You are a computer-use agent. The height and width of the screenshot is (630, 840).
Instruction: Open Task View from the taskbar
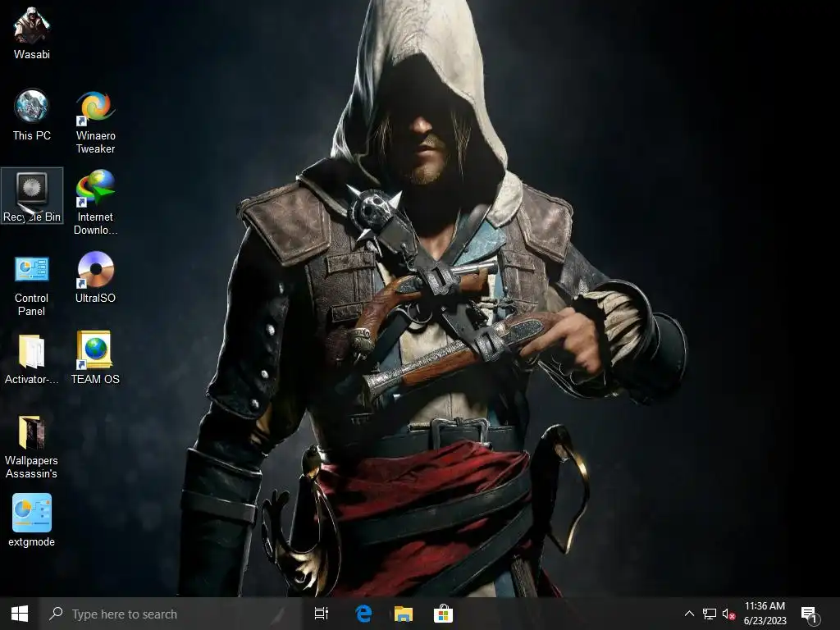coord(322,614)
